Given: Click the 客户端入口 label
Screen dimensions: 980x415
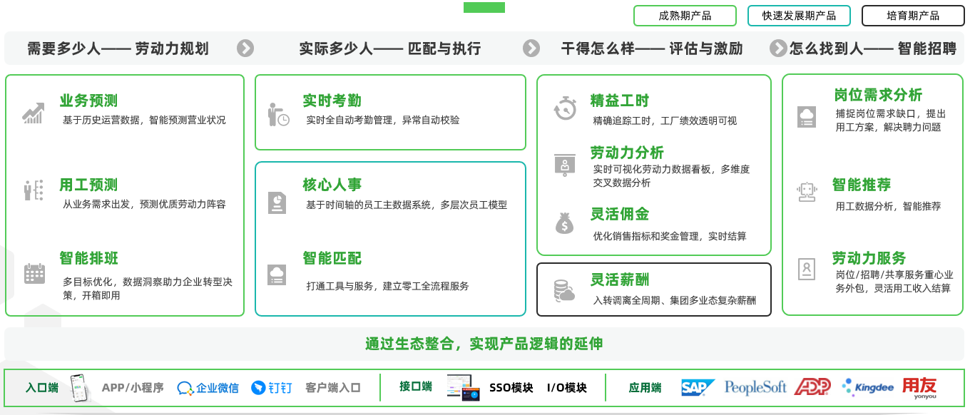Looking at the screenshot, I should (333, 388).
